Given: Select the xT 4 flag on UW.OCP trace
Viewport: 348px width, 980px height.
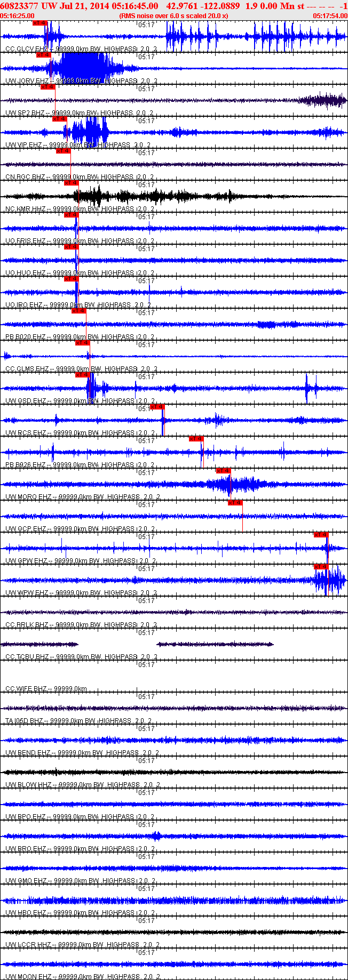Looking at the screenshot, I should pos(235,503).
